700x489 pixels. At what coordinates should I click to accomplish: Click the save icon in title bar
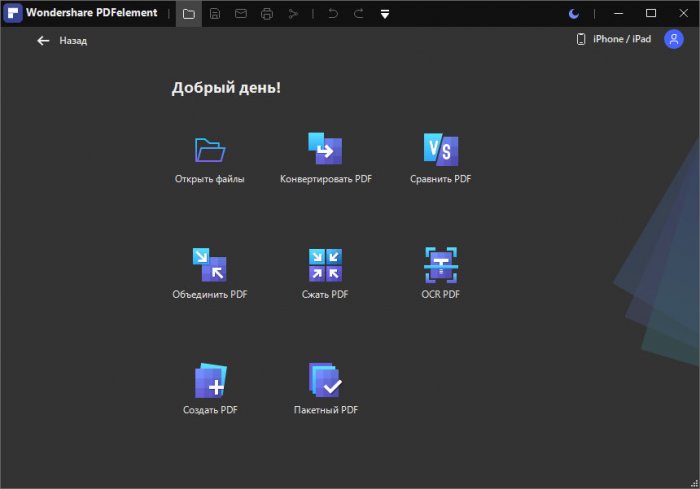215,14
